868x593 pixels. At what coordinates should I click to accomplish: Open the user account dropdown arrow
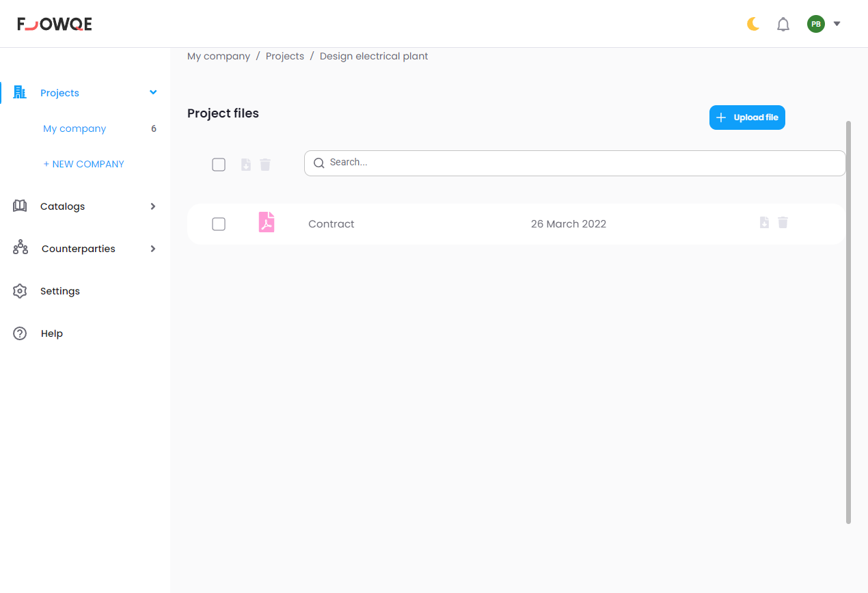click(837, 24)
